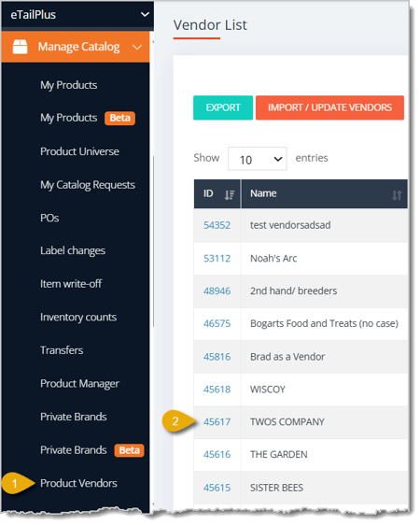
Task: Open Item write-off page
Action: pos(71,284)
